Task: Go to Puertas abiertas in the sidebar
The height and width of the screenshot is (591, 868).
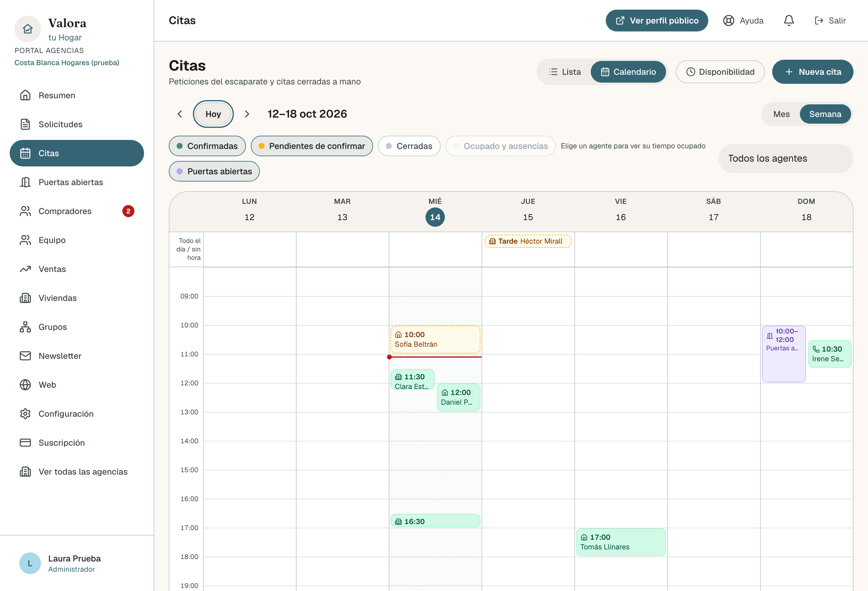Action: coord(77,182)
